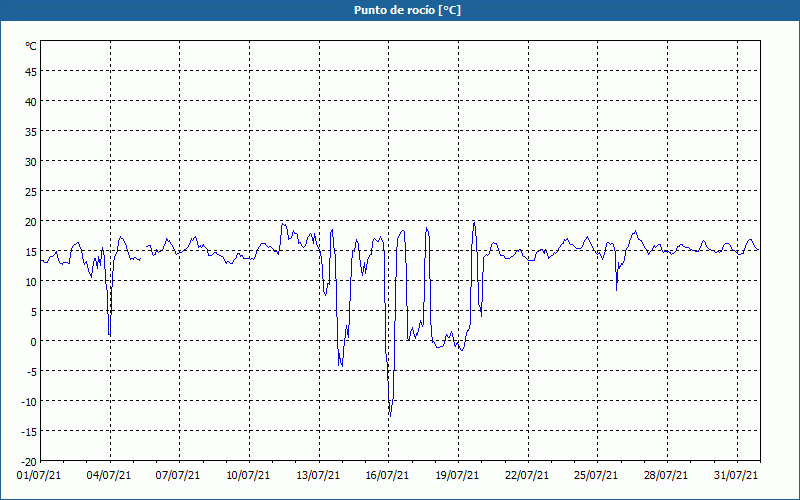This screenshot has width=800, height=500.
Task: Select the 19/07/21 date label
Action: pyautogui.click(x=457, y=475)
